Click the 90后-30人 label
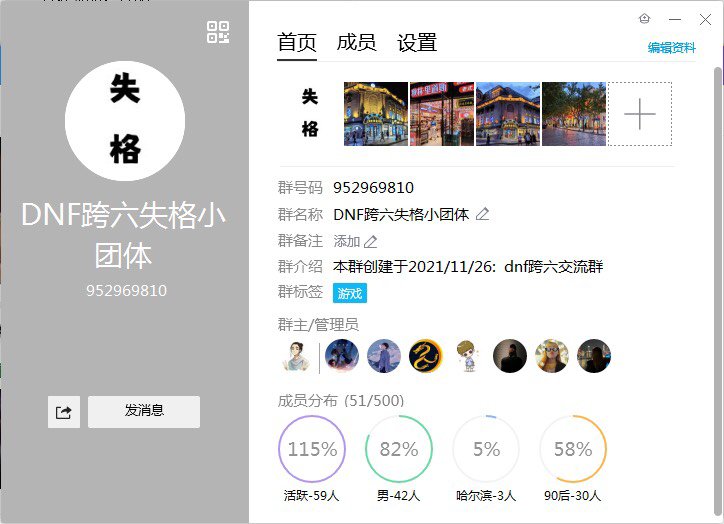Screen dimensions: 724x524 click(573, 496)
